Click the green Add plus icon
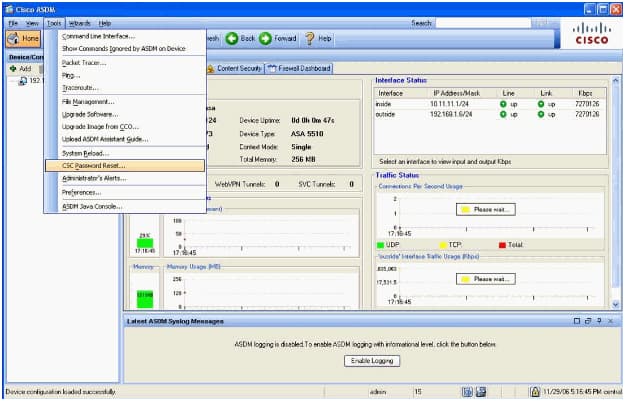Screen dimensions: 625x401 [13, 69]
